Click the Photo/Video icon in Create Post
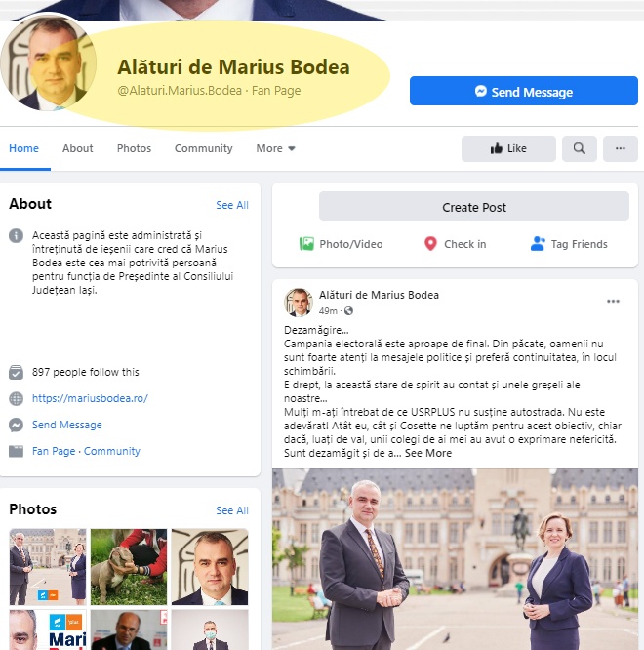 click(x=306, y=244)
